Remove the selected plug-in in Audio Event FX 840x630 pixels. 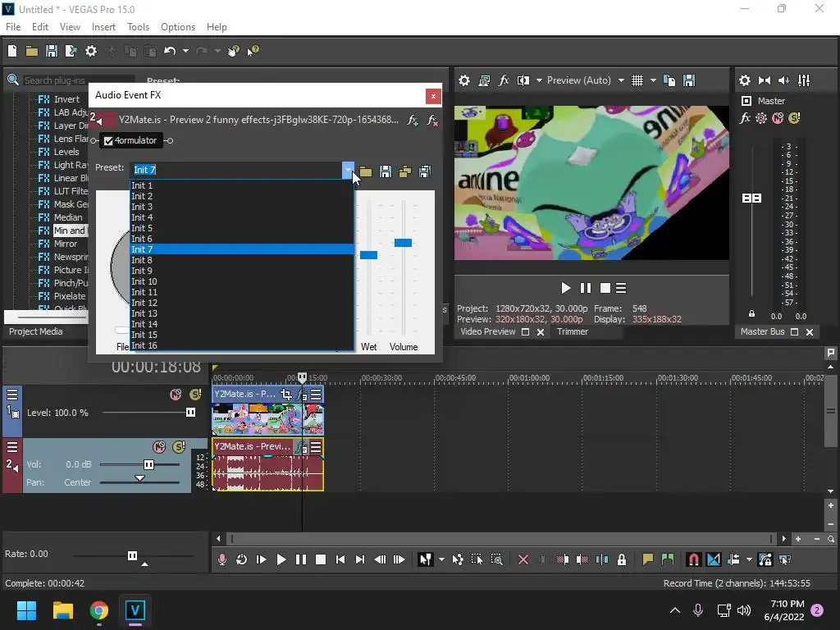tap(431, 120)
